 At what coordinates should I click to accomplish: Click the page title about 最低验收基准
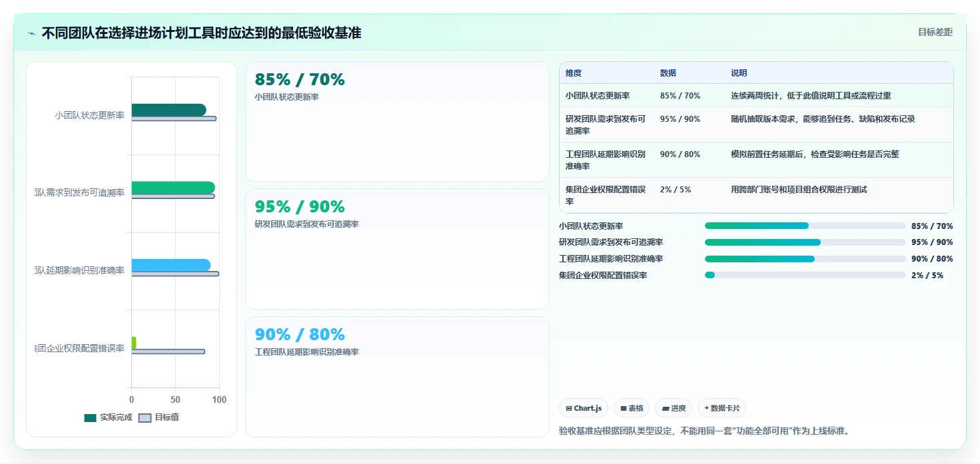[x=201, y=33]
